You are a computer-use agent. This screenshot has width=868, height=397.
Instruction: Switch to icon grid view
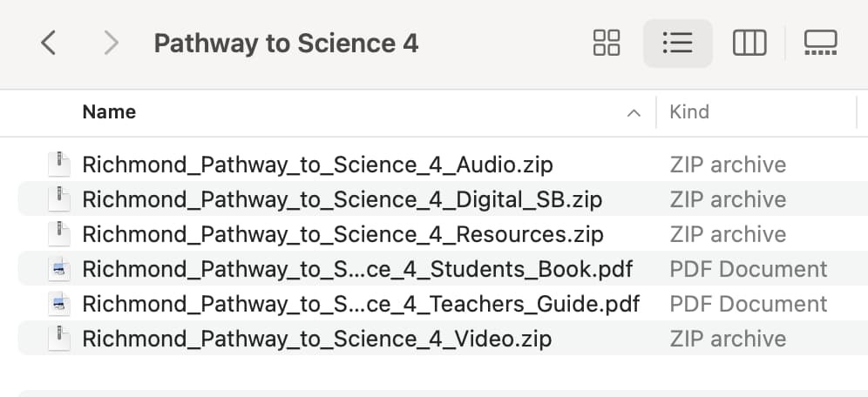pos(607,44)
